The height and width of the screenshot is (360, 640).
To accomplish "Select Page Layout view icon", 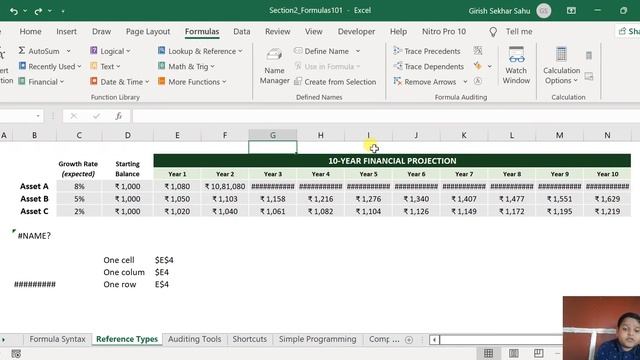I will click(513, 353).
